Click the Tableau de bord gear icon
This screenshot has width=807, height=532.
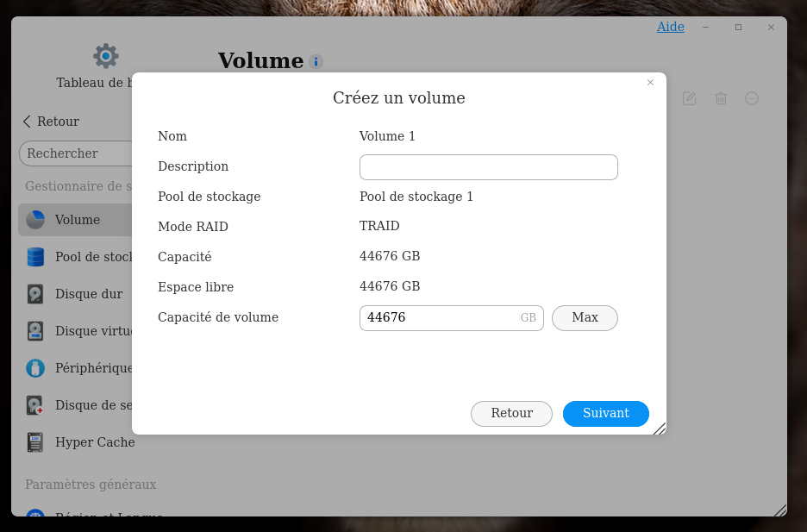[105, 56]
